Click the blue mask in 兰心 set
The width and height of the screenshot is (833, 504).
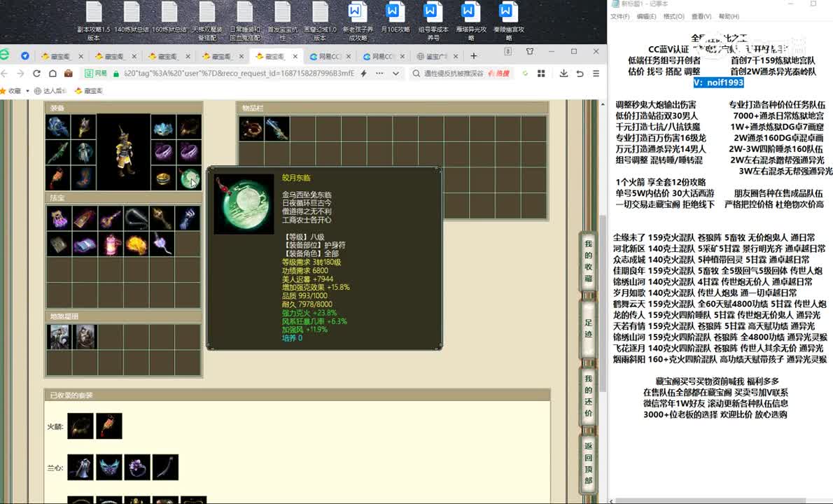[109, 468]
